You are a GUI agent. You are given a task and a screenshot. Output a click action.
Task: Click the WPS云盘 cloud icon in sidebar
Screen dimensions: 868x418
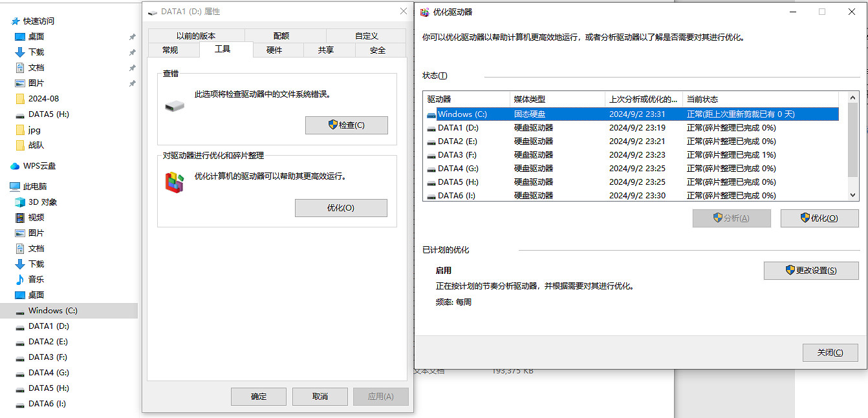[15, 166]
